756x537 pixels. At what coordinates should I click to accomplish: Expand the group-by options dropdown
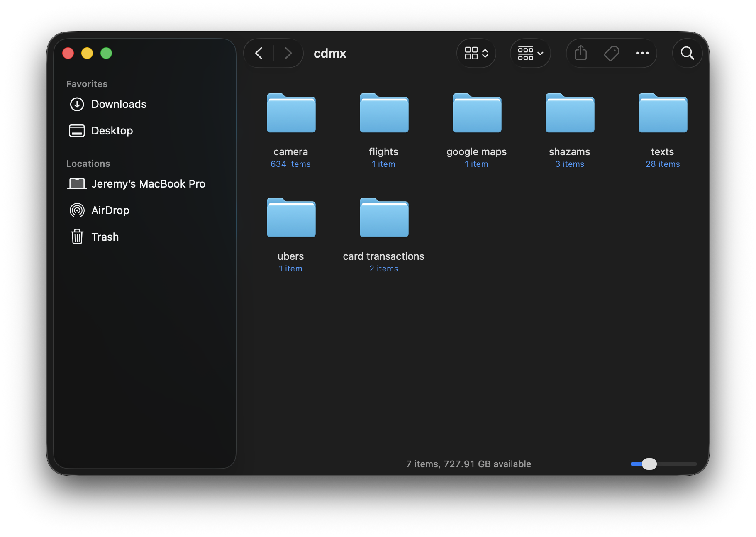click(530, 53)
